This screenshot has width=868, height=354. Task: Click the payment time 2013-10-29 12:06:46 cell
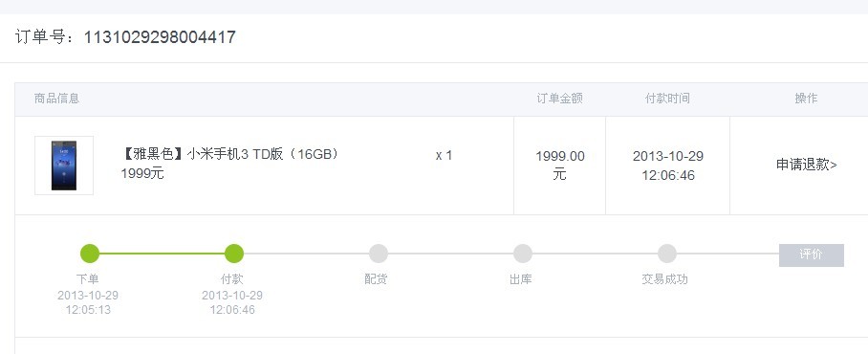point(668,166)
